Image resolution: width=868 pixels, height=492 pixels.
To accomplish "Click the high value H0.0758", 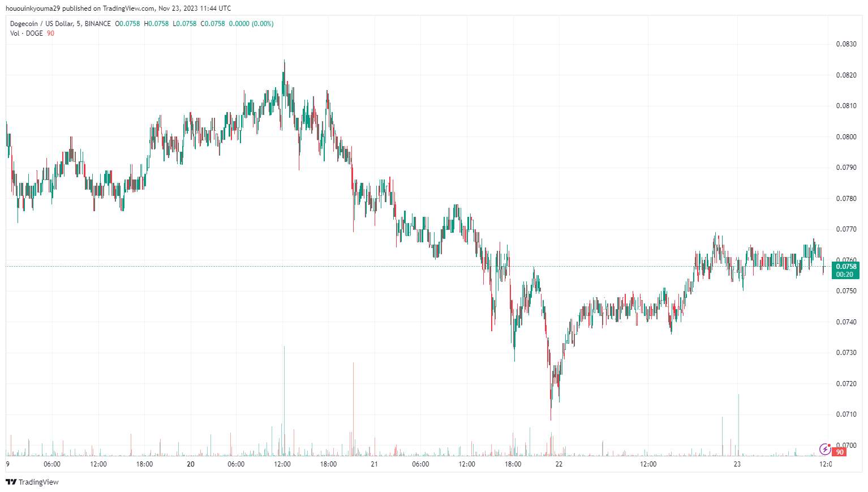I will 156,24.
